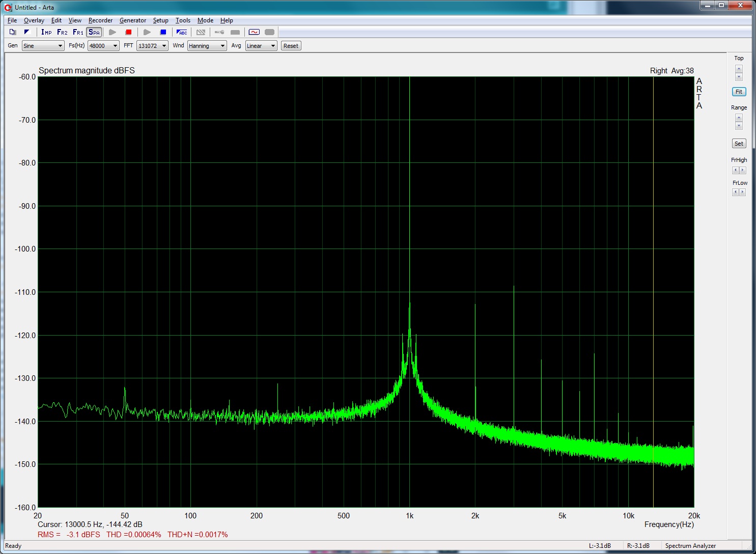Move FrHigh left with left arrow
The height and width of the screenshot is (554, 756).
click(x=735, y=170)
